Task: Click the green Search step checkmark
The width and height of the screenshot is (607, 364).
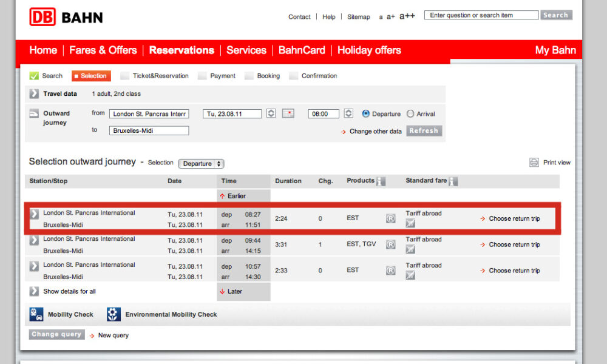Action: click(34, 76)
